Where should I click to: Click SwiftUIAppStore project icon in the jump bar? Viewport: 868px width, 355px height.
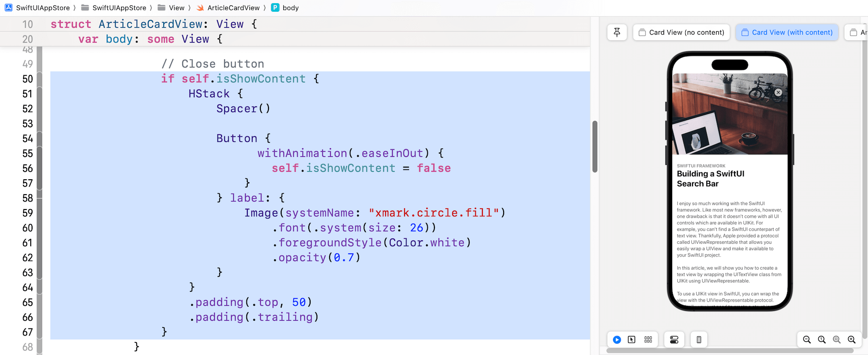point(9,8)
